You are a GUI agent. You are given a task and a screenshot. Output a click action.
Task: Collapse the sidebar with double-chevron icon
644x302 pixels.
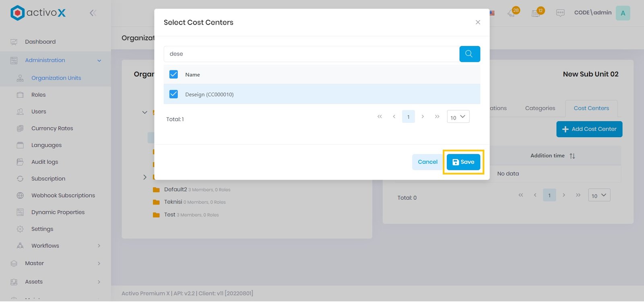tap(93, 13)
